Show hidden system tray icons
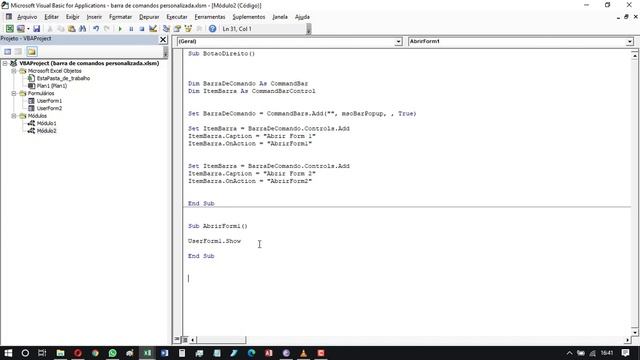The image size is (640, 360). [x=569, y=353]
